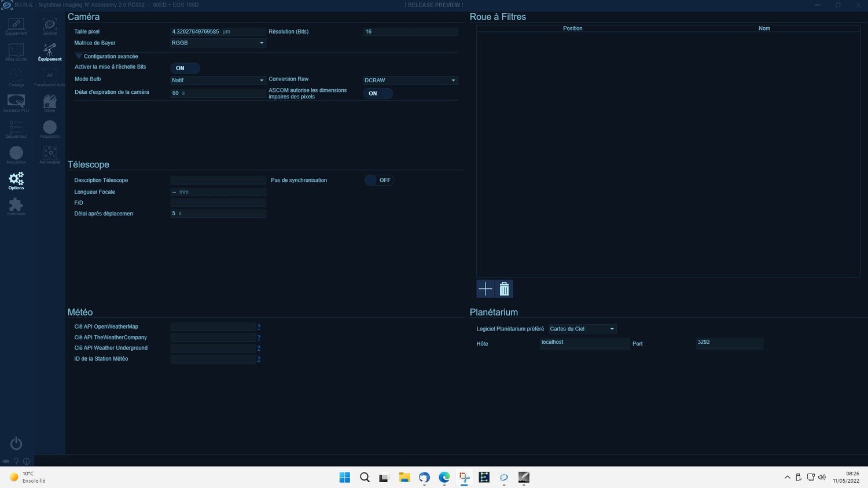Enable the 'Pas de synchronisation' switch

[379, 180]
